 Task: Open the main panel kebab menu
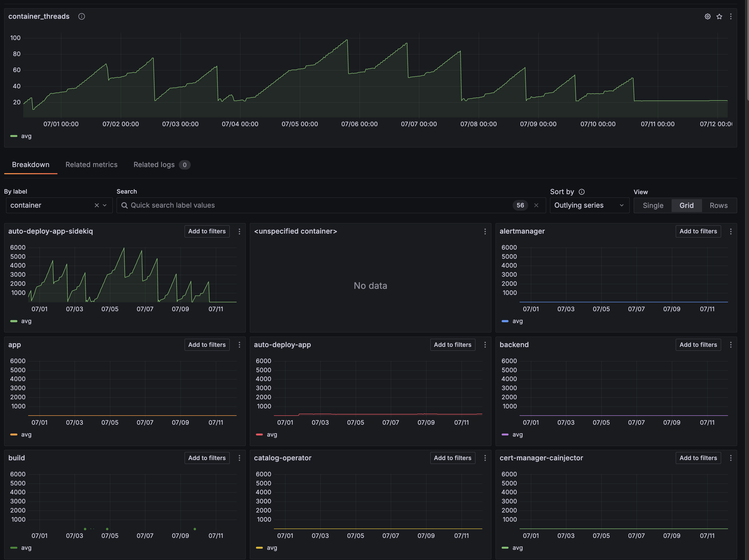click(x=731, y=16)
